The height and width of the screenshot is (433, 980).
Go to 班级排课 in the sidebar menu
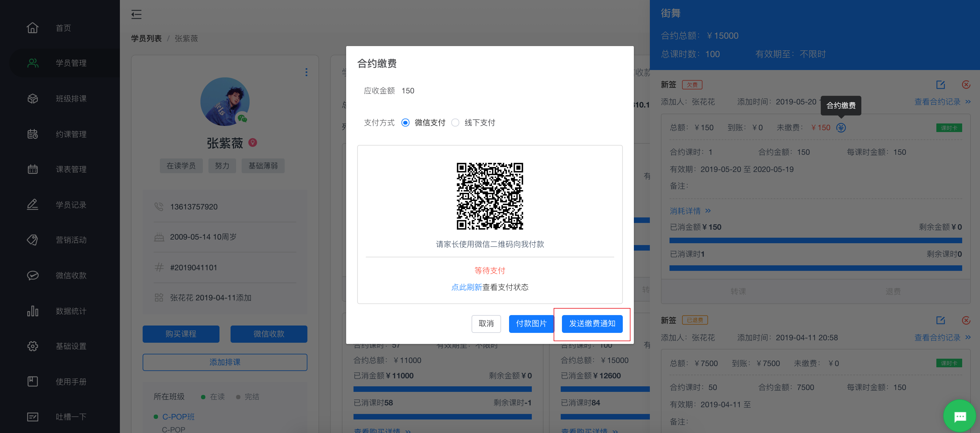(71, 99)
